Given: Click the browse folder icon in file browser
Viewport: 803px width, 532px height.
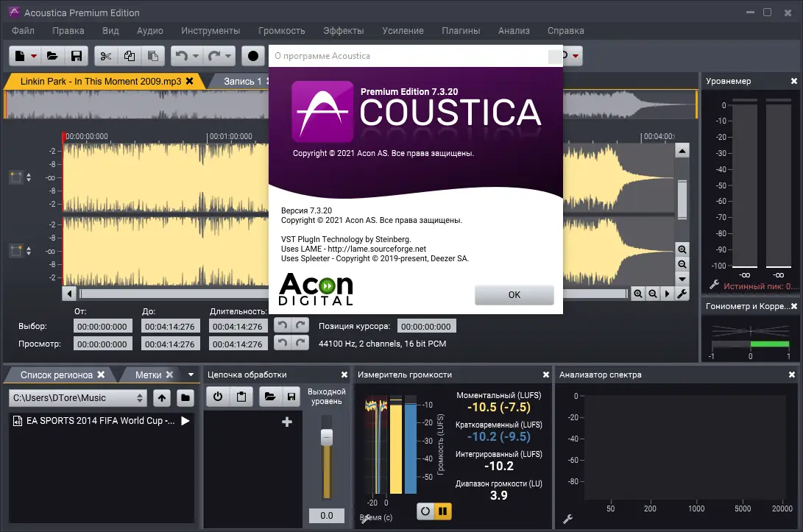Looking at the screenshot, I should pos(184,397).
